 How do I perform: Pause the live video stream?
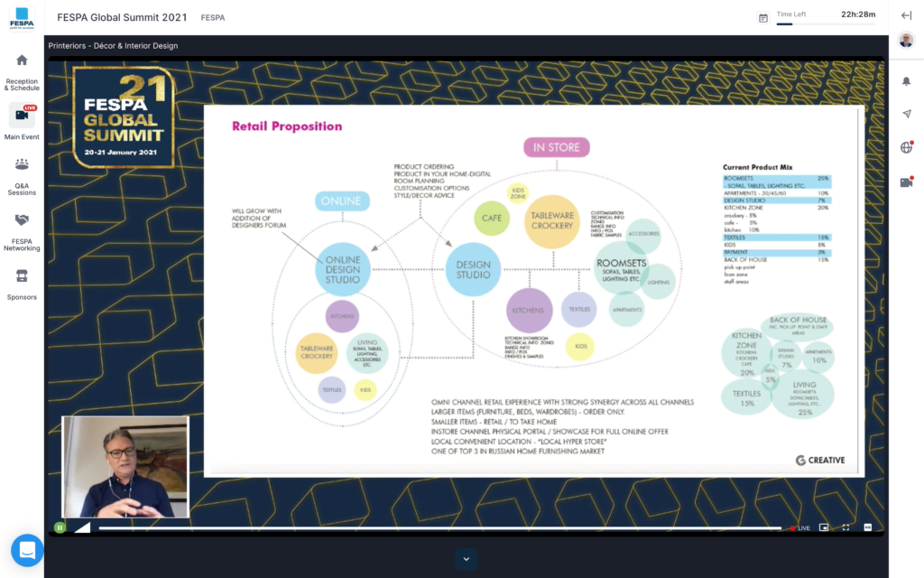click(x=60, y=527)
